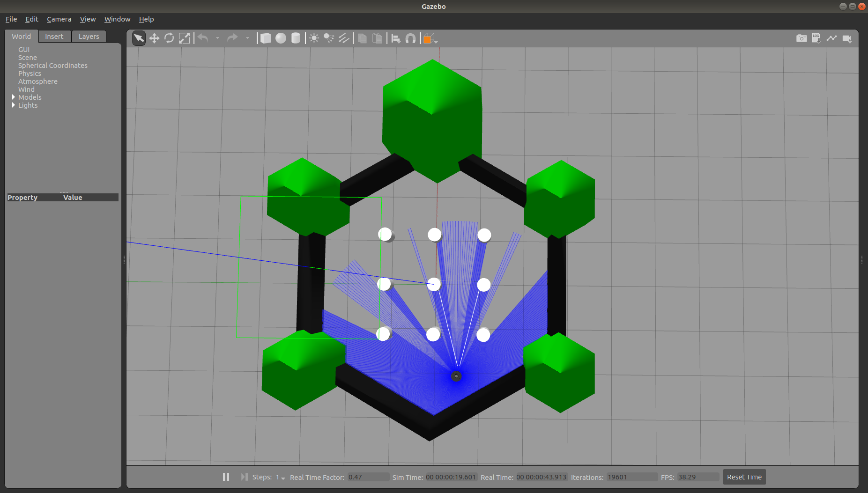The height and width of the screenshot is (493, 868).
Task: Expand the Models tree item
Action: (14, 97)
